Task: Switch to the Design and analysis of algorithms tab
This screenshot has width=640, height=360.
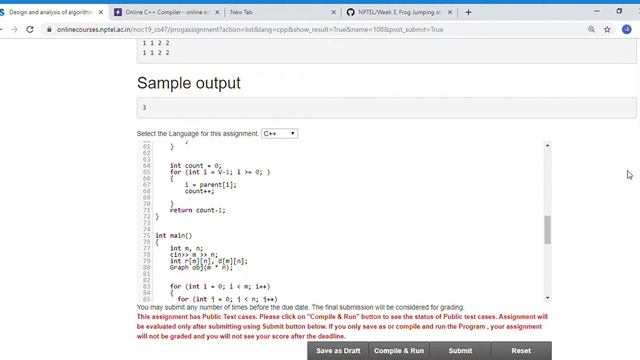Action: (x=51, y=12)
